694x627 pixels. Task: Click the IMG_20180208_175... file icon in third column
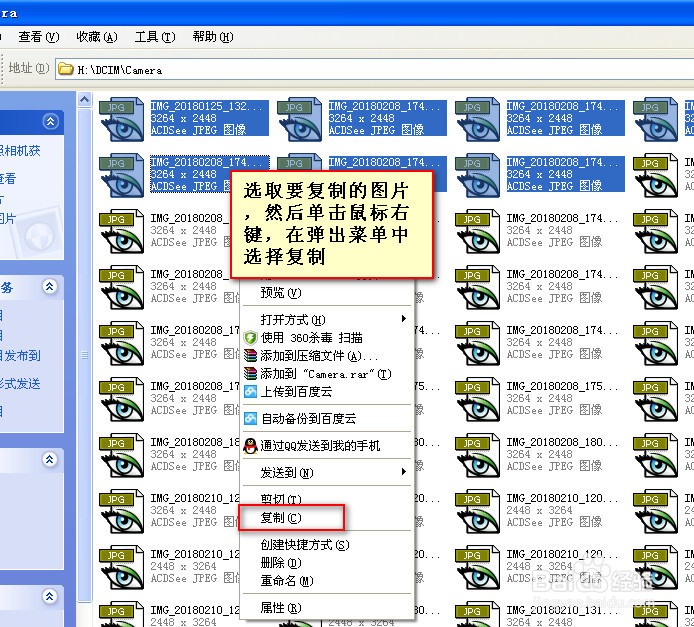(x=478, y=400)
